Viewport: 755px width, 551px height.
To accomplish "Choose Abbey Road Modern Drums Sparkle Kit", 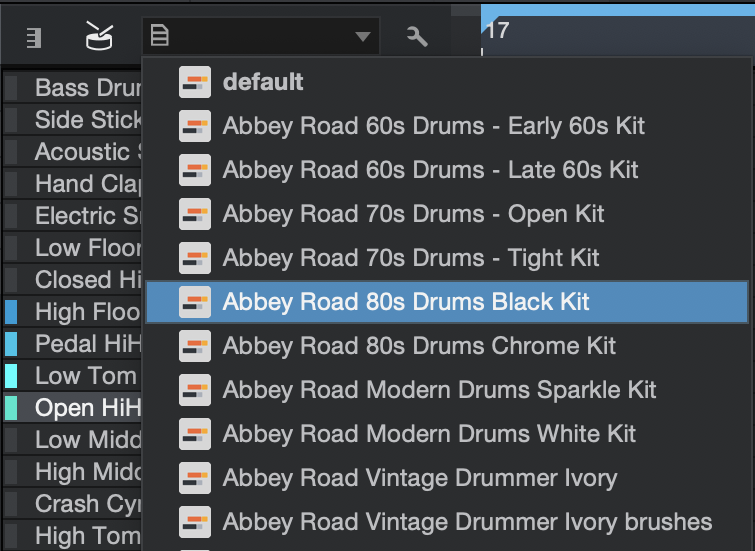I will coord(447,390).
